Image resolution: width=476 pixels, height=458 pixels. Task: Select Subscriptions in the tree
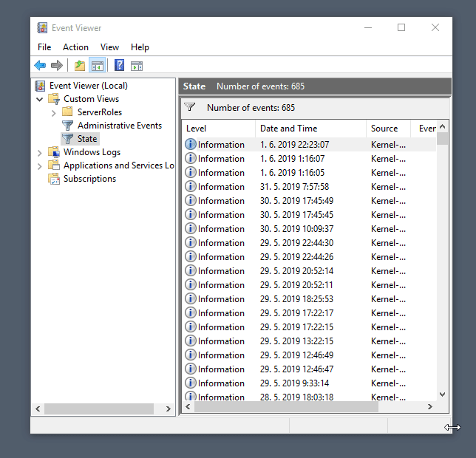click(x=89, y=179)
